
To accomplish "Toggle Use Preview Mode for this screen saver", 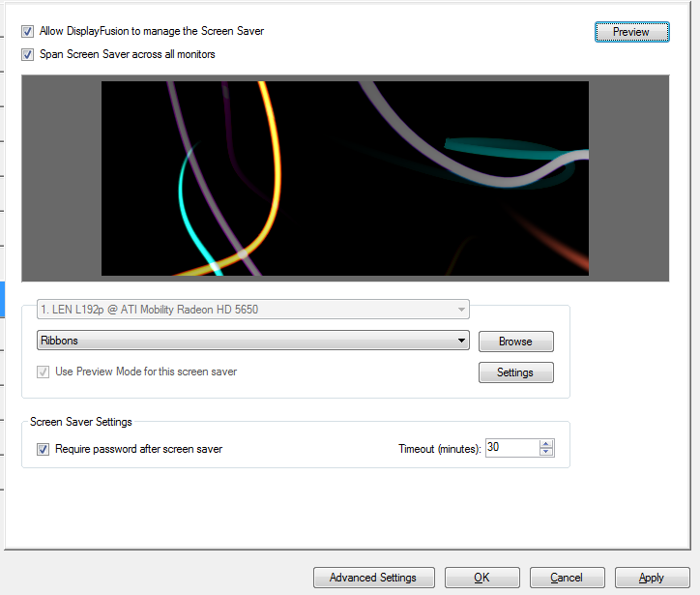I will coord(43,372).
